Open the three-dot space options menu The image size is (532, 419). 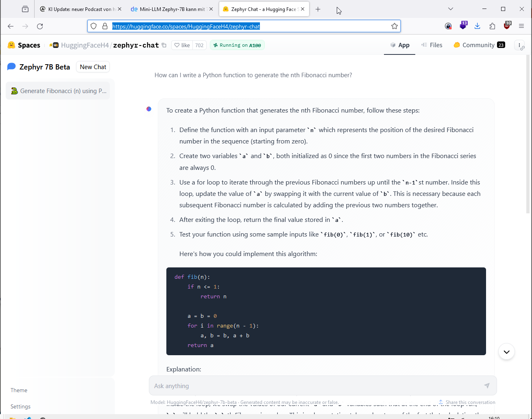click(x=519, y=46)
